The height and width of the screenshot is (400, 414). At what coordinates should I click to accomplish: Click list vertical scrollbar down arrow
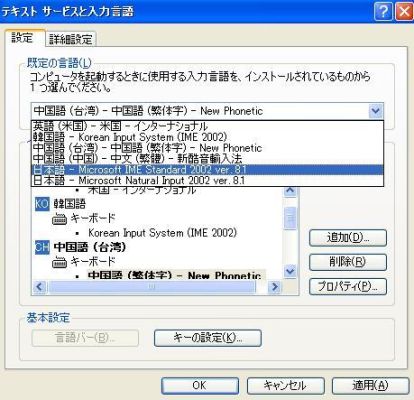point(290,271)
